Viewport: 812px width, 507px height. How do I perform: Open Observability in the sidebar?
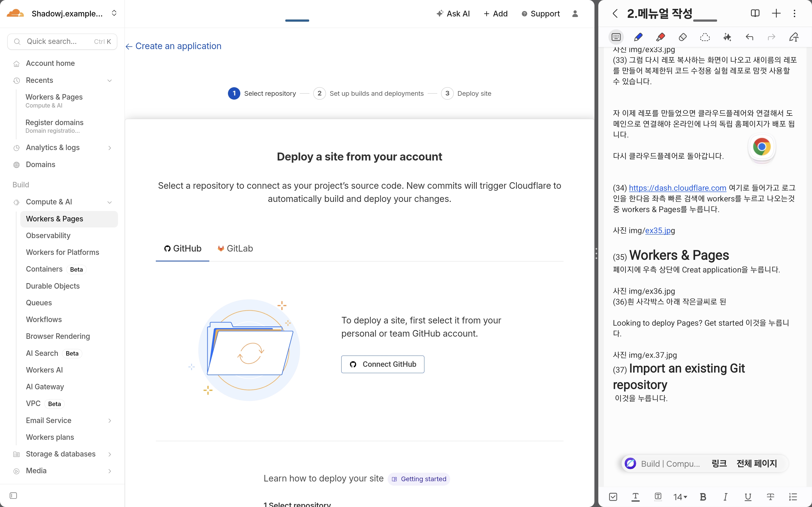pyautogui.click(x=48, y=235)
